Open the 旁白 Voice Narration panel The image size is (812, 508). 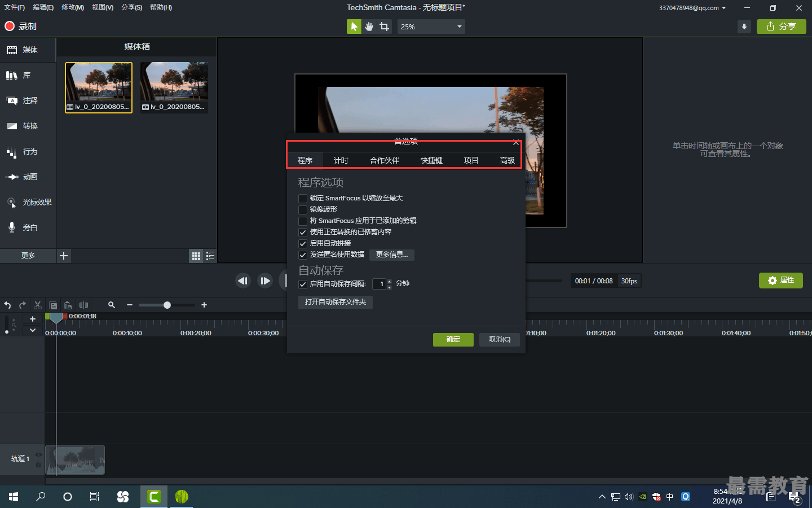28,227
